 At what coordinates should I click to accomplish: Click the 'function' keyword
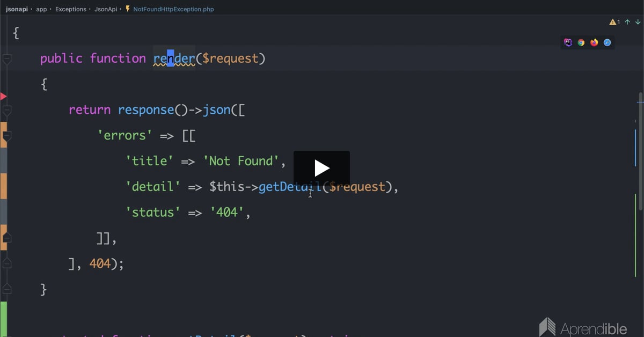click(118, 58)
